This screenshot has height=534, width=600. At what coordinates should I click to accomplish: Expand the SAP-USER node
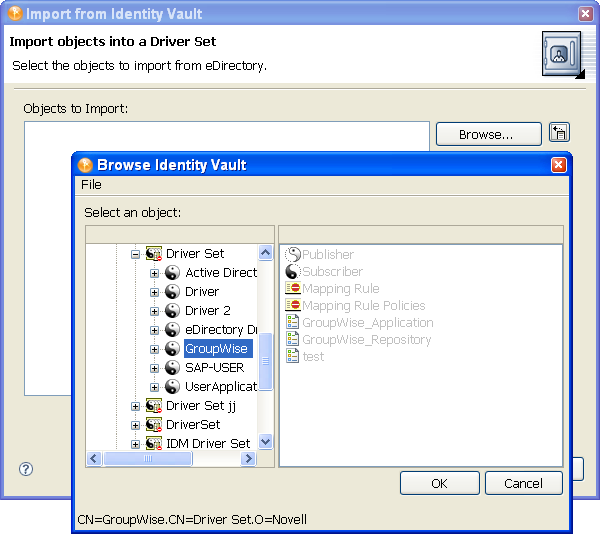[x=154, y=368]
